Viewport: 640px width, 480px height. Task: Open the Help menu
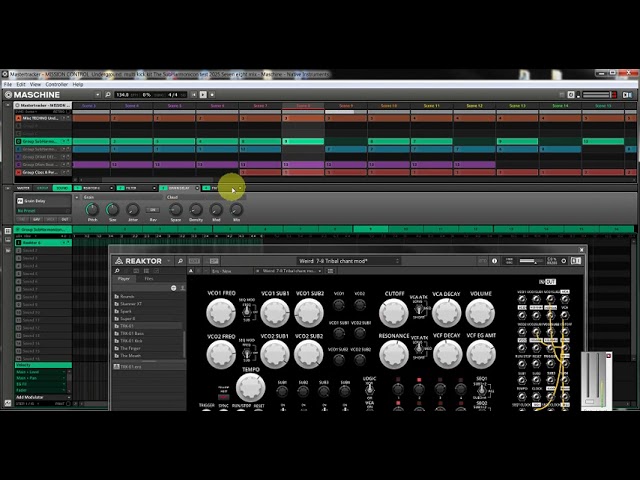click(x=78, y=84)
